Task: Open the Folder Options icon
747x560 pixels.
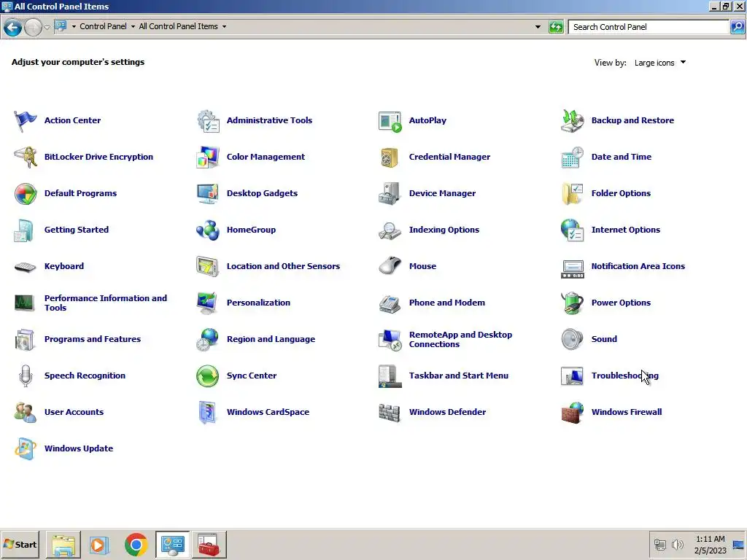Action: 572,193
